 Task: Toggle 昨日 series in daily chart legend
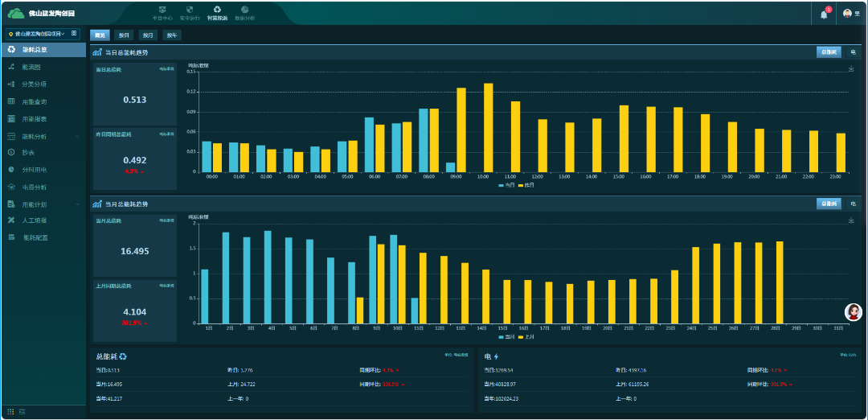(x=525, y=185)
